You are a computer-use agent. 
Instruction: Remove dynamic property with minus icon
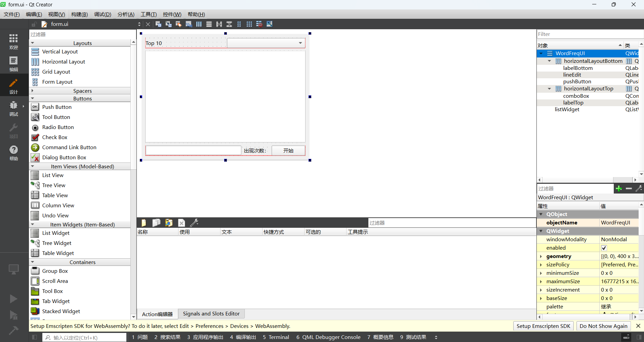tap(629, 188)
